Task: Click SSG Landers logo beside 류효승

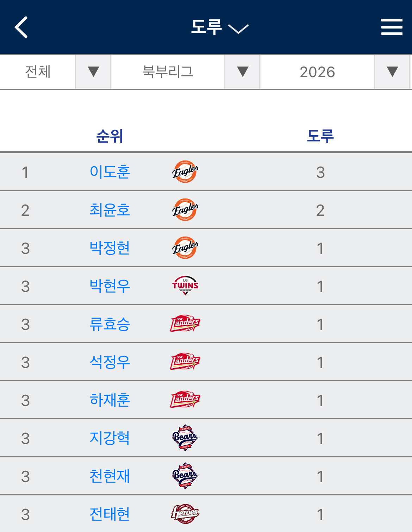Action: pyautogui.click(x=185, y=324)
